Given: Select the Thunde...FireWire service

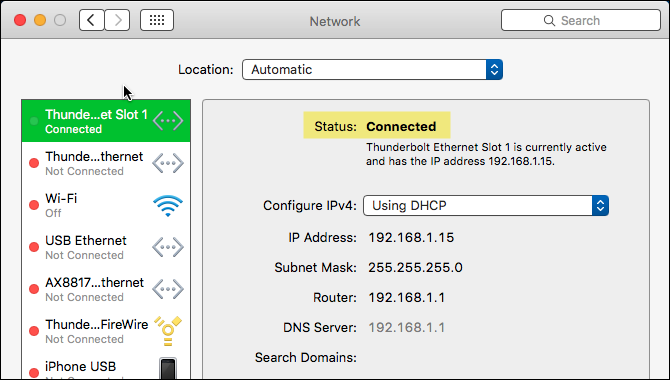Looking at the screenshot, I should pos(106,331).
